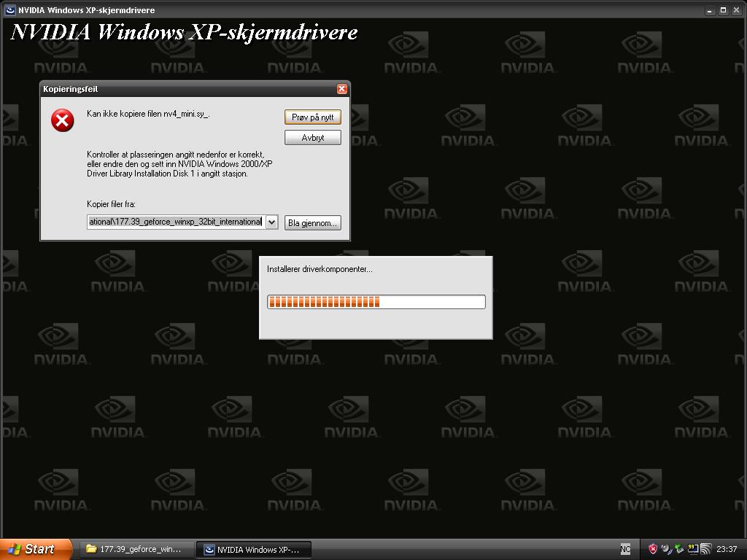Image resolution: width=747 pixels, height=560 pixels.
Task: Click 'Installerer driverkomponenter...' status text
Action: (320, 269)
